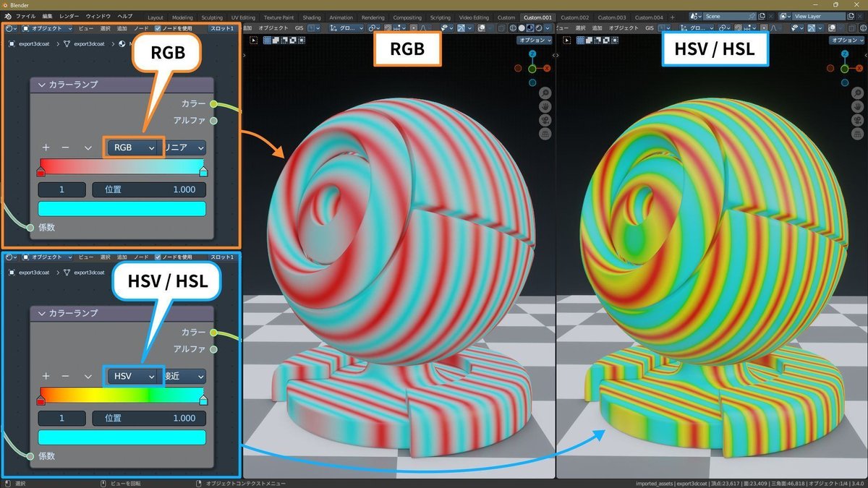Open right viewport オプション dropdown
Image resolution: width=868 pixels, height=488 pixels.
pyautogui.click(x=848, y=40)
